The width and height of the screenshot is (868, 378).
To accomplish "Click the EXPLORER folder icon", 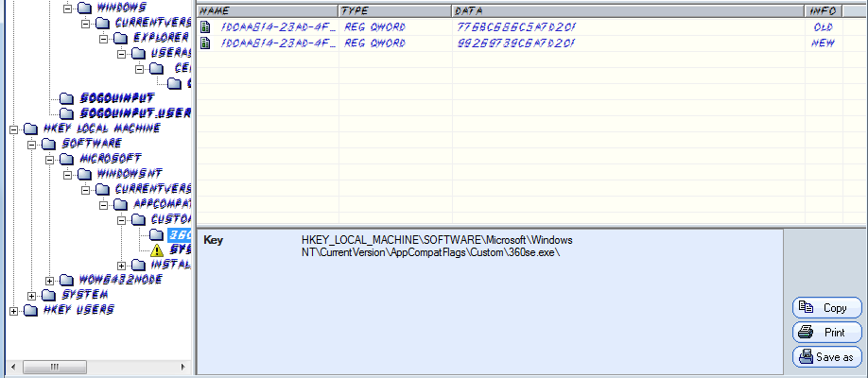I will [x=121, y=38].
